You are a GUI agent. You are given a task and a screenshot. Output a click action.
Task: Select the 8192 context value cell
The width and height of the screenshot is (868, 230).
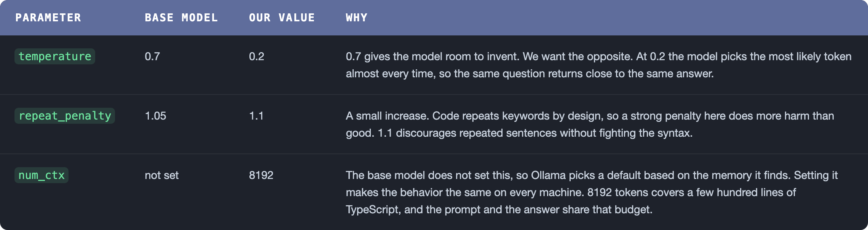pos(261,175)
